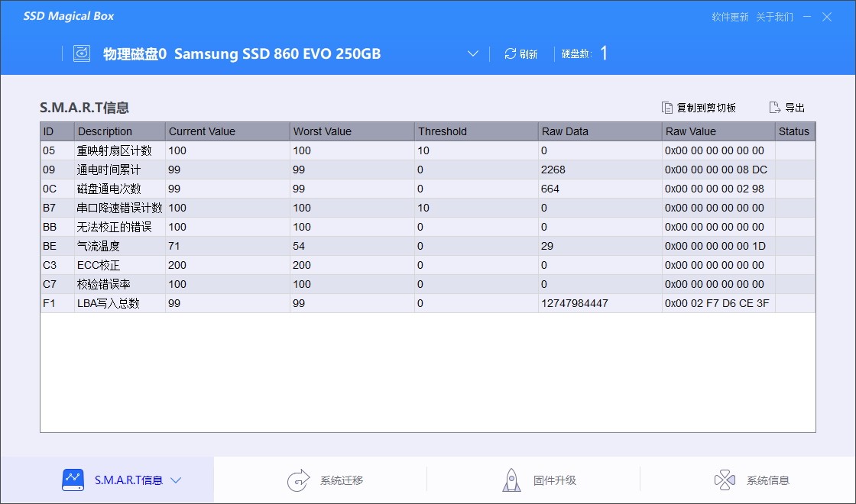Image resolution: width=856 pixels, height=504 pixels.
Task: Open the 软件更新 menu item
Action: coord(730,17)
